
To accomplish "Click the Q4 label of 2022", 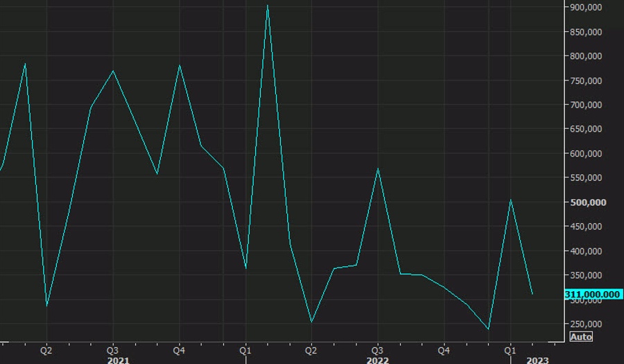I will [444, 350].
